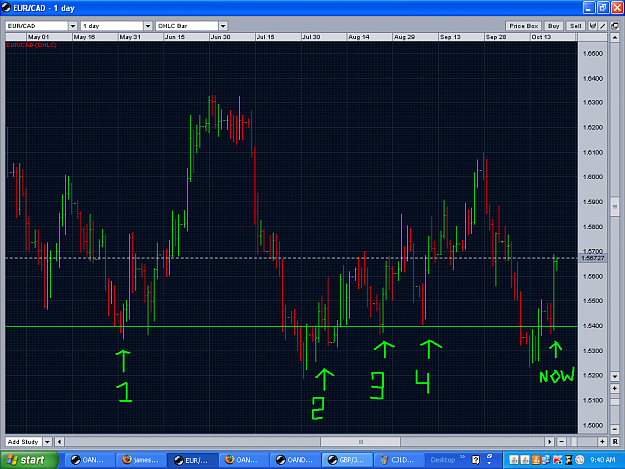Image resolution: width=625 pixels, height=469 pixels.
Task: Click the 1.5400 price axis label
Action: point(593,326)
